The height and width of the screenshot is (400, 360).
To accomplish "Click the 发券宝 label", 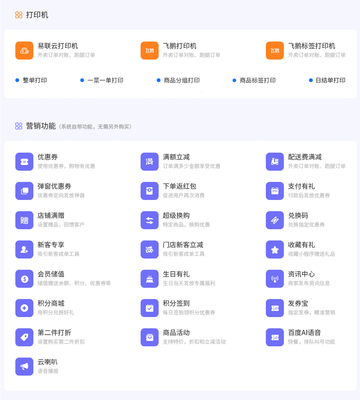I will click(x=298, y=303).
